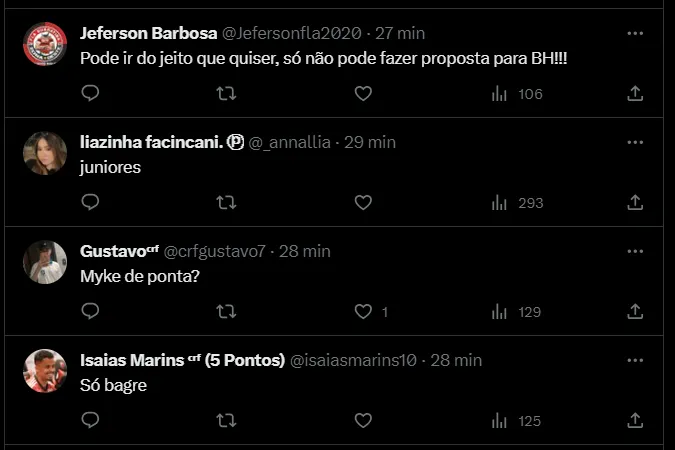Reply to liazinha facincani's tweet
This screenshot has width=675, height=450.
pyautogui.click(x=90, y=202)
